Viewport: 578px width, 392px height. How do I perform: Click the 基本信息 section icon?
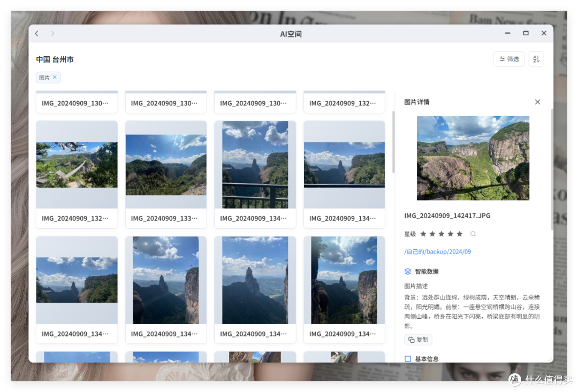(x=408, y=358)
